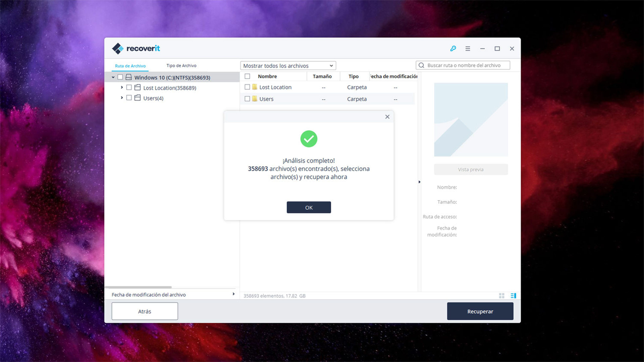Sort by Nombre column header
644x362 pixels.
tap(267, 76)
